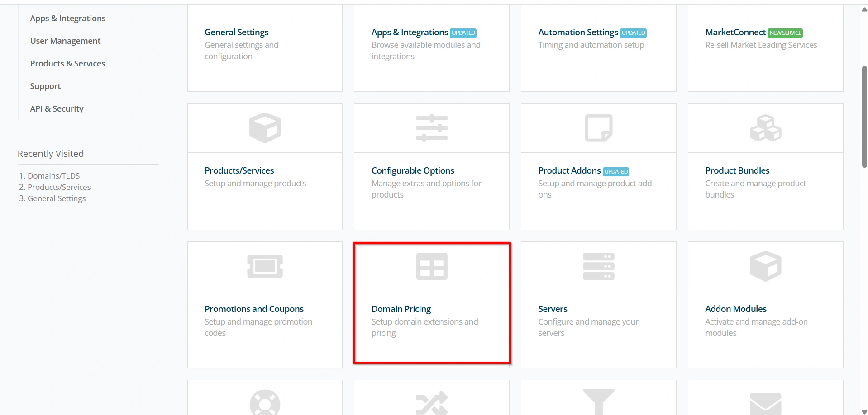Click the Product Bundles cubes icon
This screenshot has height=415, width=868.
point(765,128)
